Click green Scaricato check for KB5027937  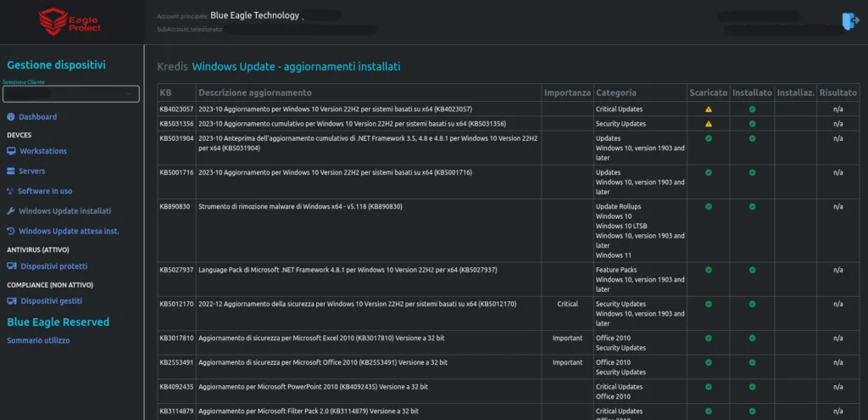click(709, 270)
